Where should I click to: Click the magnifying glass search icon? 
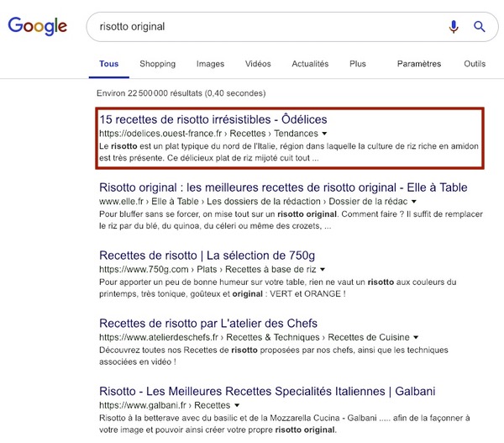(x=480, y=27)
